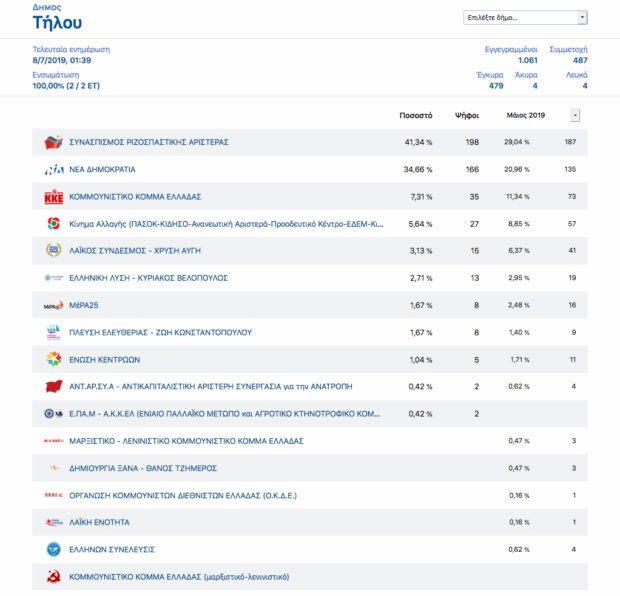Image resolution: width=620 pixels, height=596 pixels.
Task: Click the 100,00% (2 / 2 ET) value
Action: [x=66, y=86]
